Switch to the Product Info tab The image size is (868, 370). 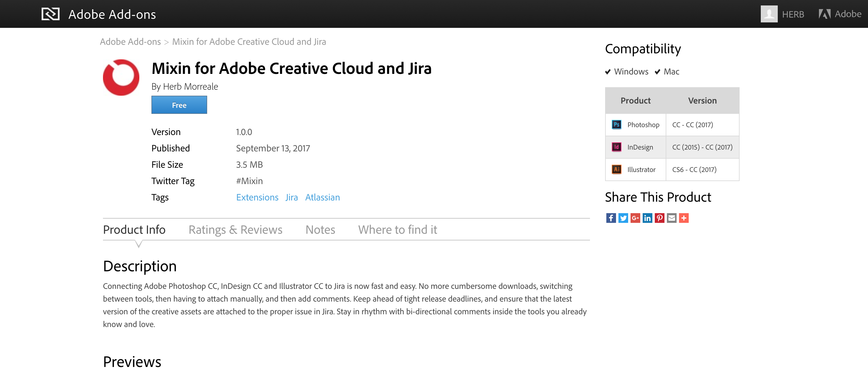(x=134, y=230)
